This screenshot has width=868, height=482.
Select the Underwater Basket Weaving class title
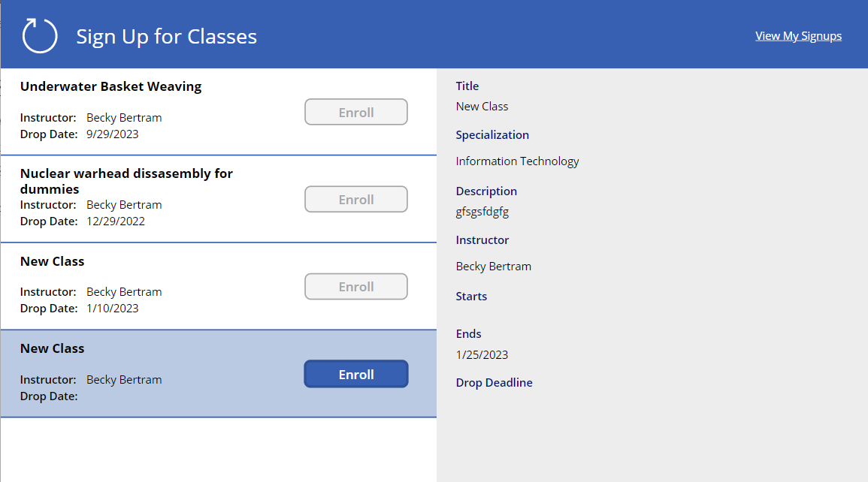(110, 86)
